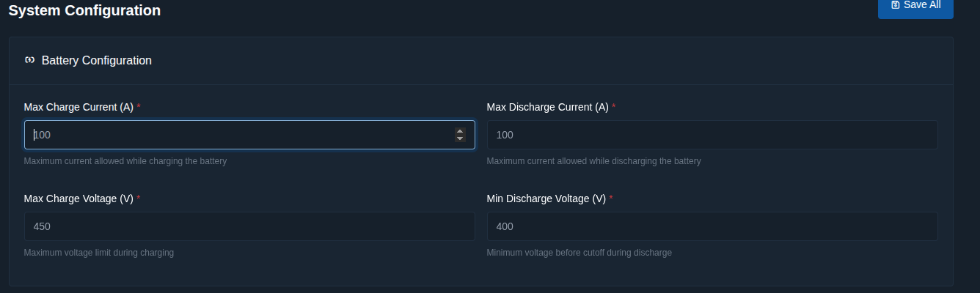
Task: Click the Battery Configuration section icon
Action: 29,60
